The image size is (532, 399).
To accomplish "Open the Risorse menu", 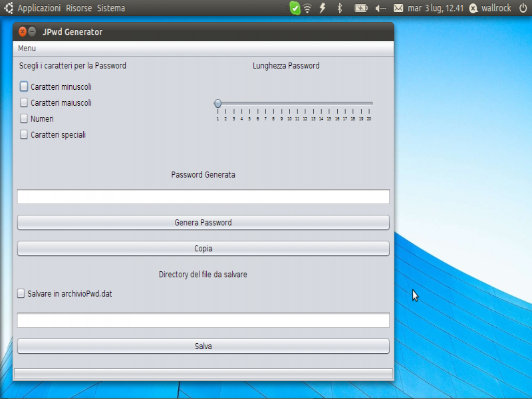I will click(78, 8).
